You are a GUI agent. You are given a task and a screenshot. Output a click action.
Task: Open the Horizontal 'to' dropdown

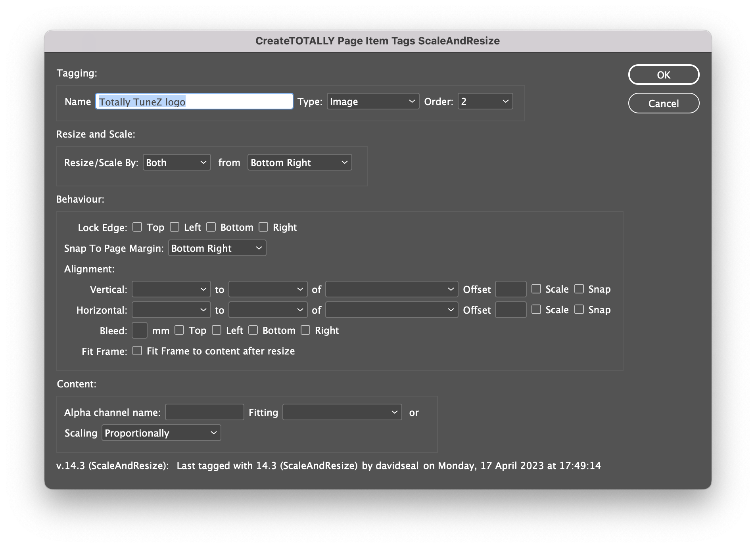(x=268, y=310)
